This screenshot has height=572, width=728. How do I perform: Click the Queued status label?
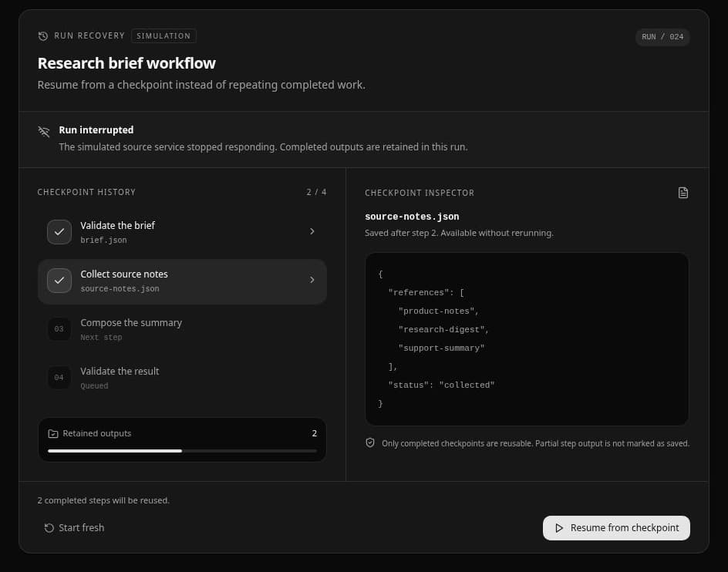click(94, 385)
